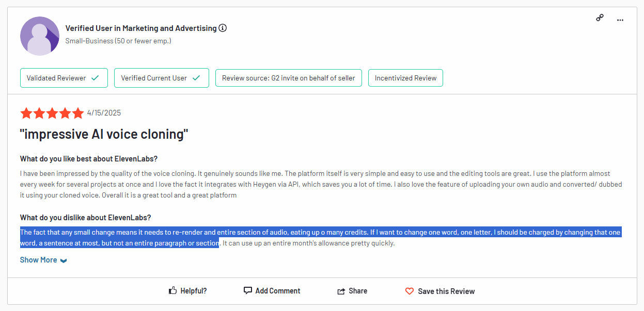This screenshot has height=311, width=644.
Task: Click Verified User in Marketing and Advertising name
Action: pyautogui.click(x=141, y=28)
